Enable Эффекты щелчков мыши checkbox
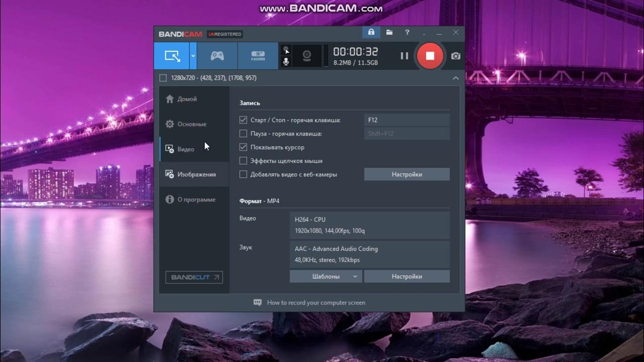This screenshot has height=362, width=644. (244, 161)
